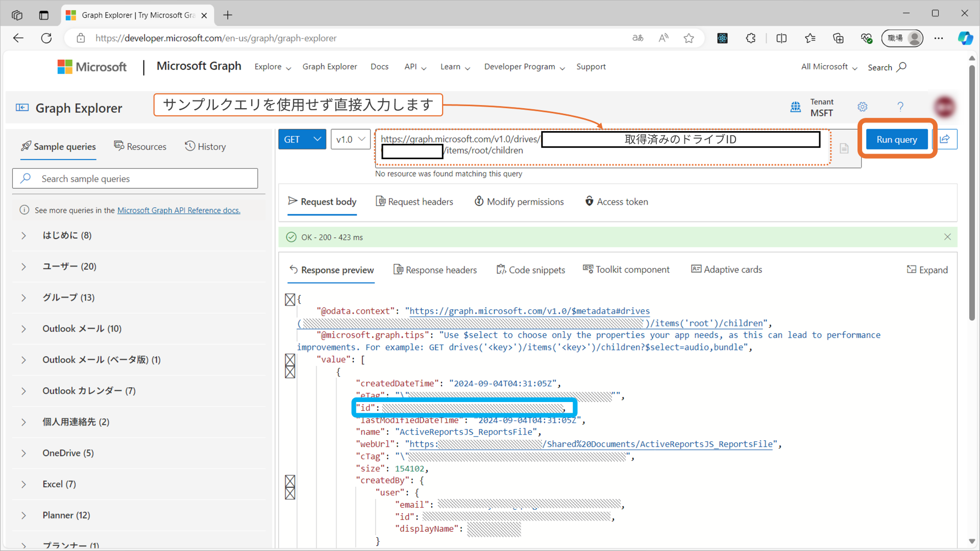
Task: Click the share query icon
Action: (x=945, y=139)
